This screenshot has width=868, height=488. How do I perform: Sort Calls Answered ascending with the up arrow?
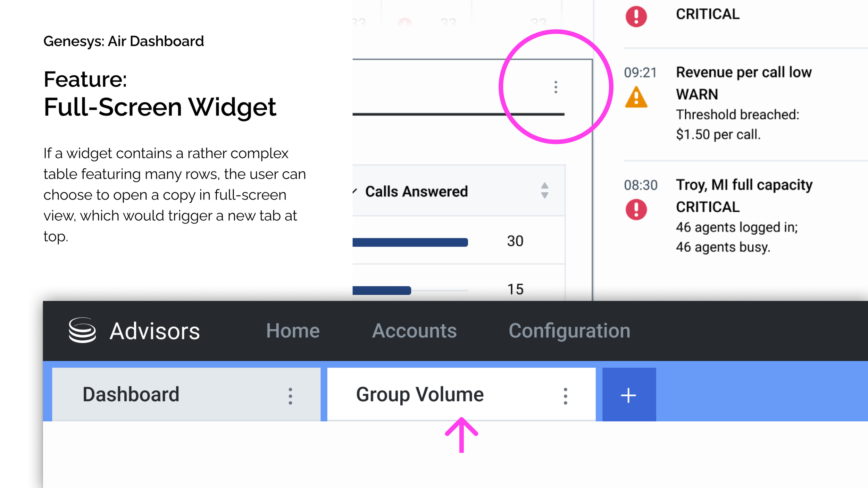(544, 186)
